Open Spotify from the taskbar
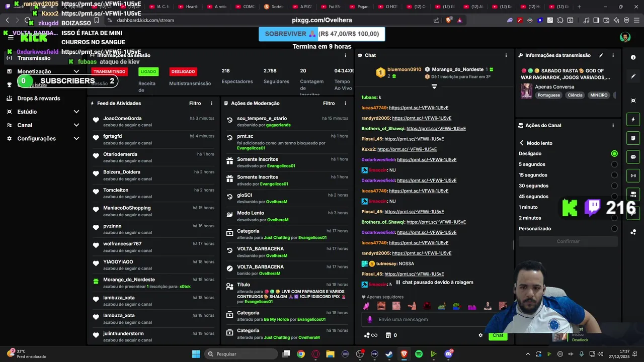644x362 pixels. (419, 354)
